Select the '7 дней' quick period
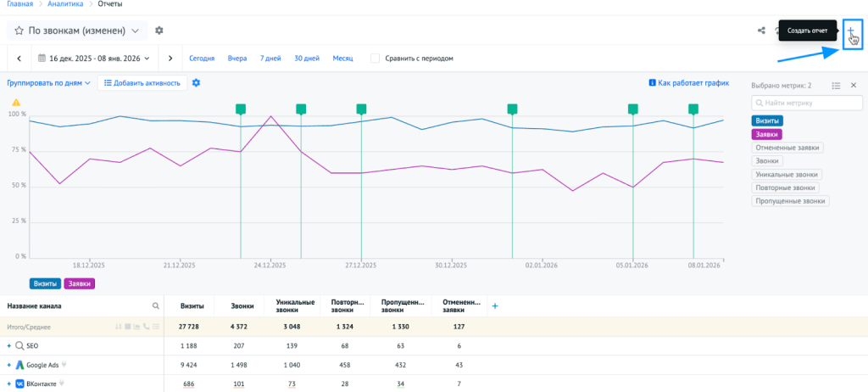This screenshot has height=392, width=868. coord(270,59)
